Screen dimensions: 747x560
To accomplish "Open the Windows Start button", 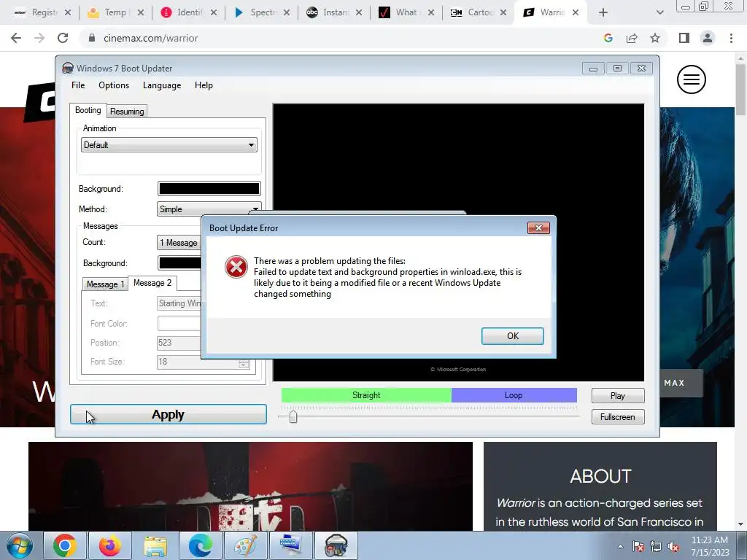I will (x=20, y=545).
